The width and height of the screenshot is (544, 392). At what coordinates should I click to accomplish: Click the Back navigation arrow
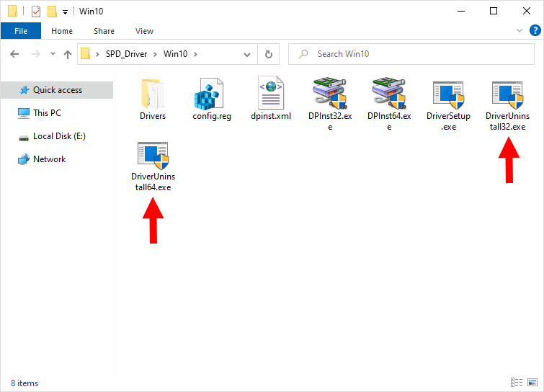point(14,54)
